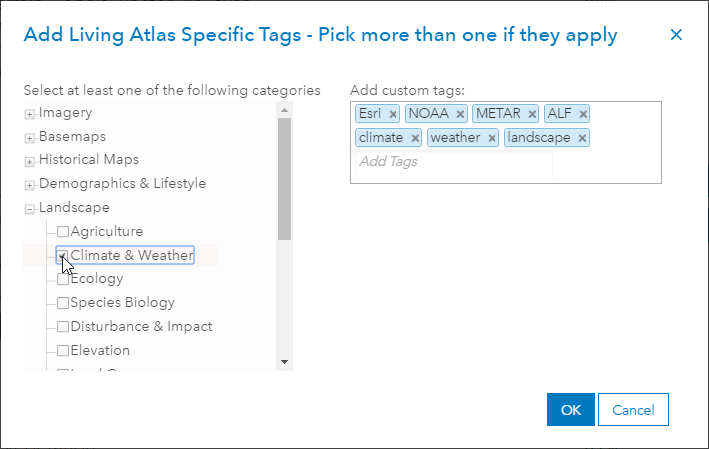Image resolution: width=709 pixels, height=449 pixels.
Task: Delete the climate tag
Action: click(x=415, y=138)
